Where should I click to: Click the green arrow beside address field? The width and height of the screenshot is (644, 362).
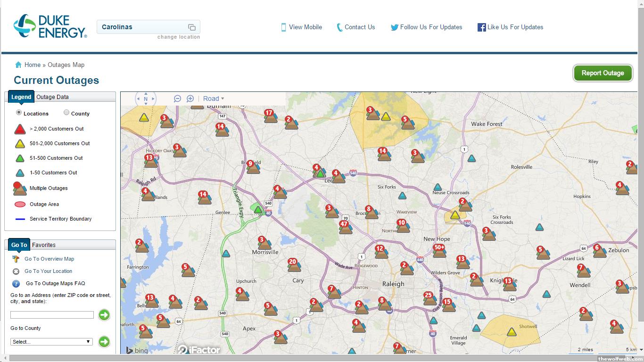(104, 315)
